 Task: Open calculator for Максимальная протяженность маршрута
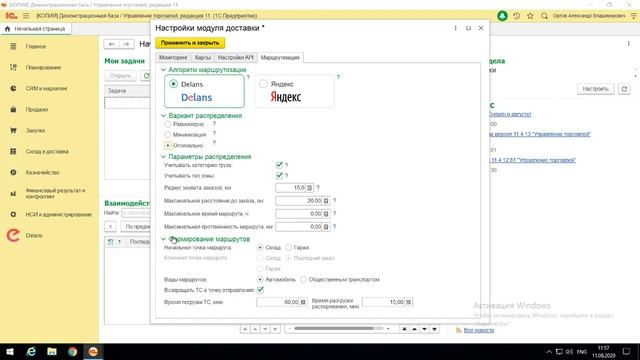click(x=326, y=227)
